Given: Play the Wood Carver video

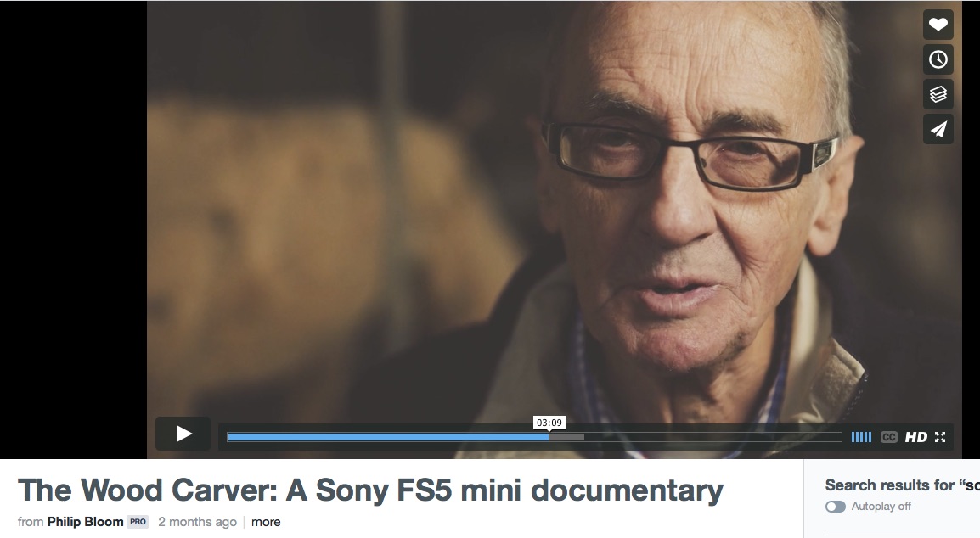Looking at the screenshot, I should (183, 434).
